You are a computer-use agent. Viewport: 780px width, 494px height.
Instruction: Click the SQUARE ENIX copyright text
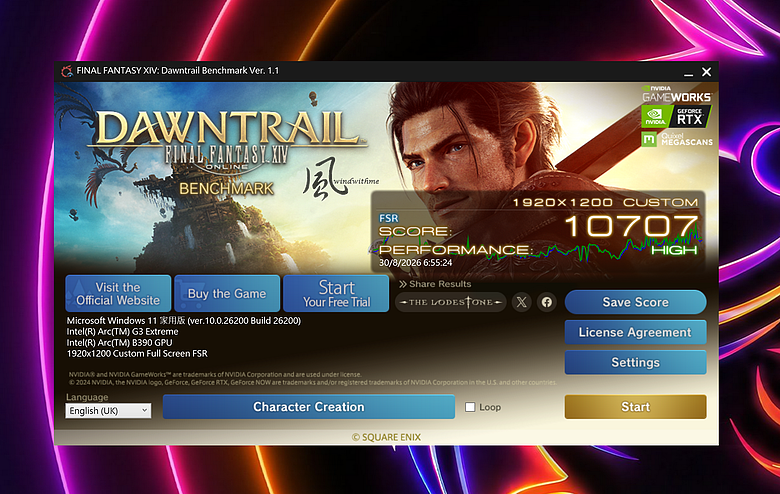[387, 437]
